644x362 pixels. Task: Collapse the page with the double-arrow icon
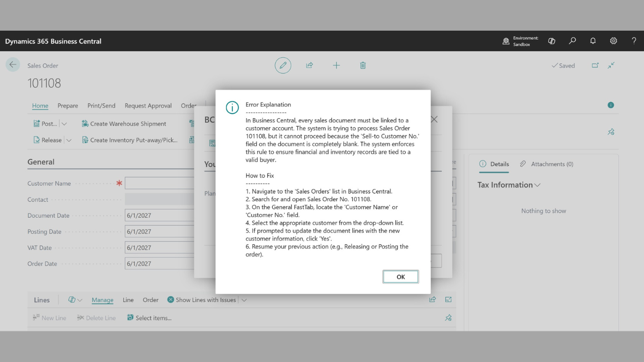click(x=611, y=65)
